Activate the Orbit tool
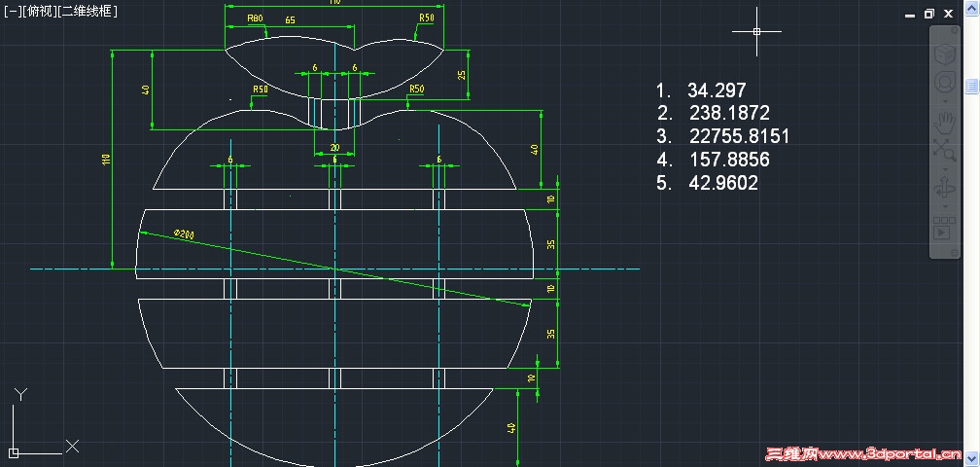The image size is (980, 467). pos(944,188)
